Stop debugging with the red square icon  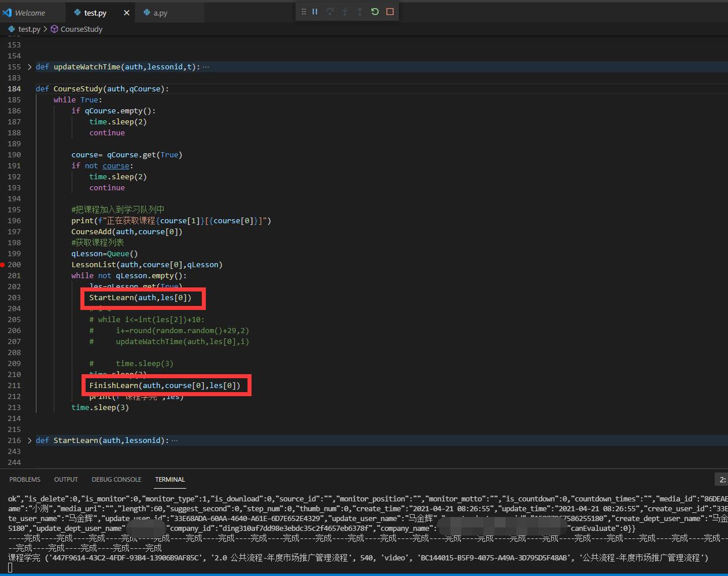[390, 12]
